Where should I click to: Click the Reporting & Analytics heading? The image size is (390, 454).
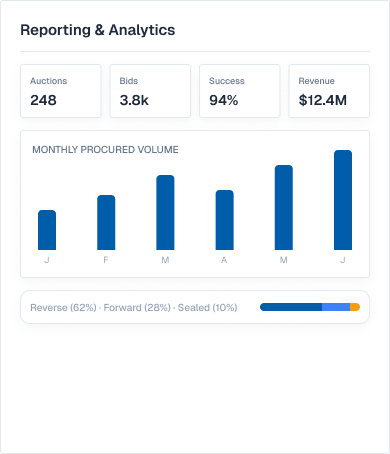point(98,30)
